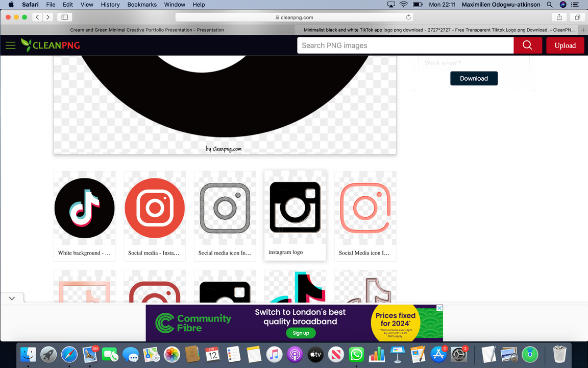This screenshot has width=588, height=368.
Task: Open the Apple menu
Action: [11, 5]
